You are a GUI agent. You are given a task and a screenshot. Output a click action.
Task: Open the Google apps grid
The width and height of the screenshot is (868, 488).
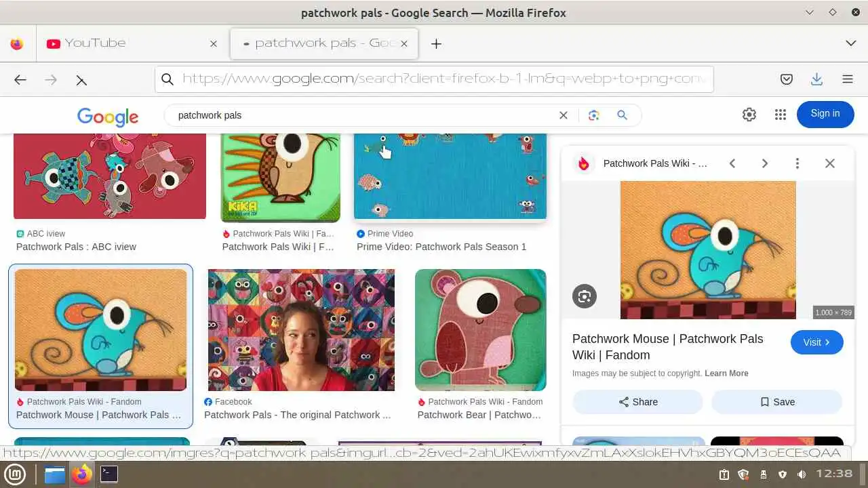(x=781, y=115)
